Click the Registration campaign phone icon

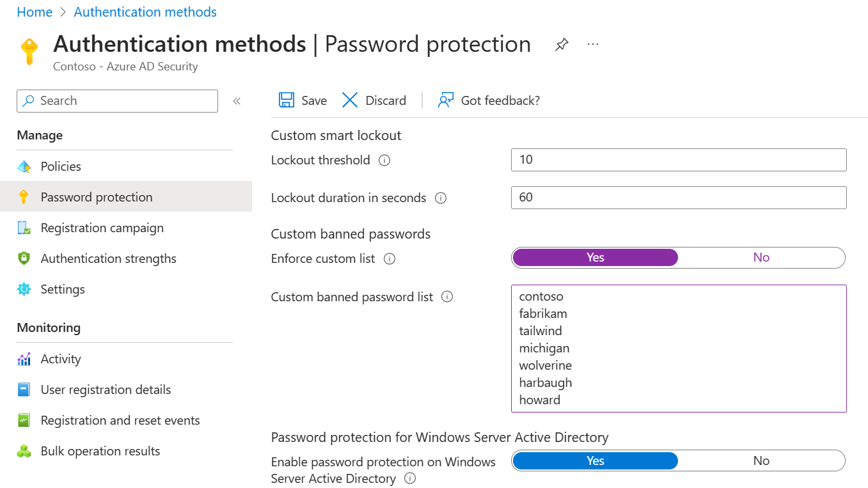24,228
